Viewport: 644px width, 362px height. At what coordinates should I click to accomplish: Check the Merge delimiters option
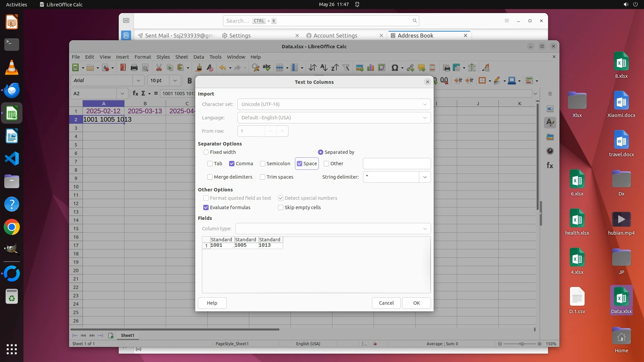click(210, 177)
